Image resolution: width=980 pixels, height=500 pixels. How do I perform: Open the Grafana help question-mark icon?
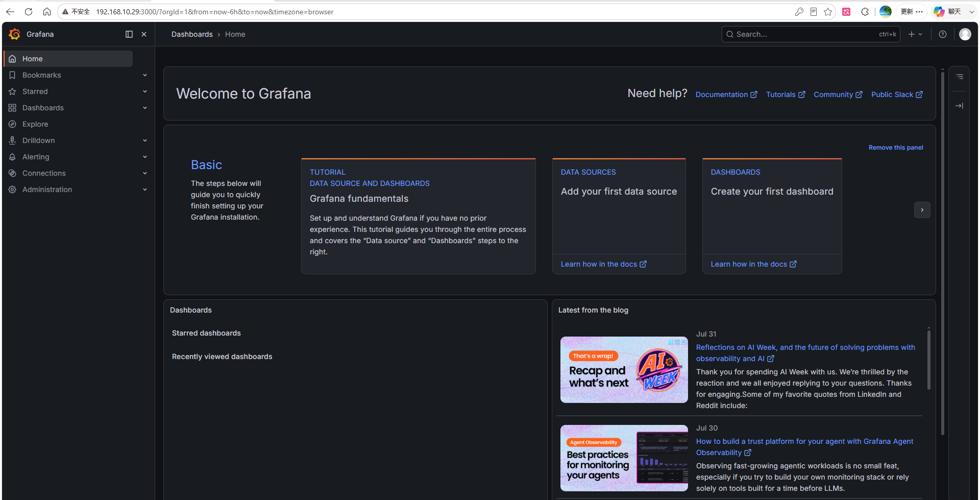pos(943,34)
